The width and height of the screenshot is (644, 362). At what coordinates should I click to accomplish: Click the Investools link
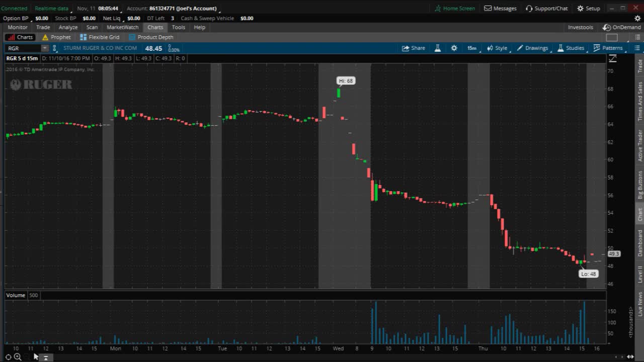(580, 27)
